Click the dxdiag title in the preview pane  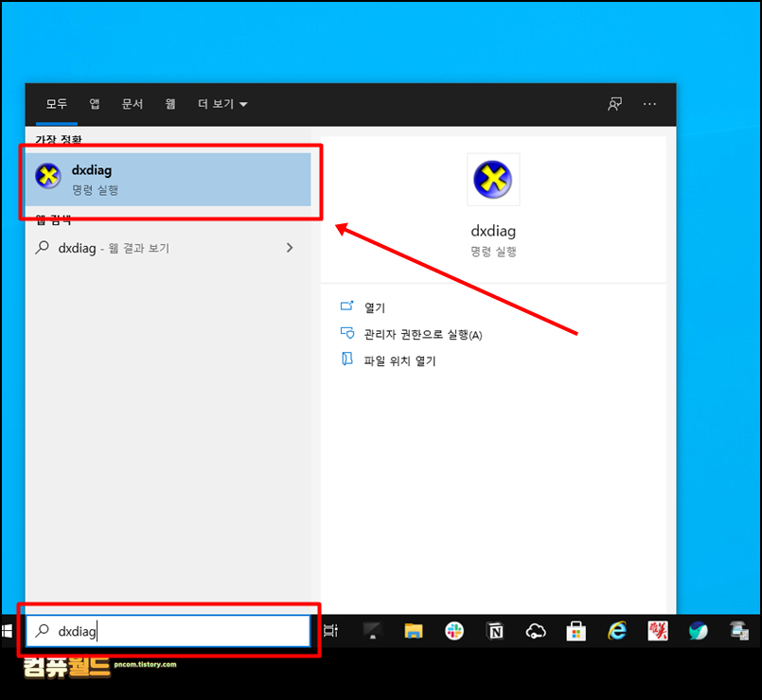[493, 231]
